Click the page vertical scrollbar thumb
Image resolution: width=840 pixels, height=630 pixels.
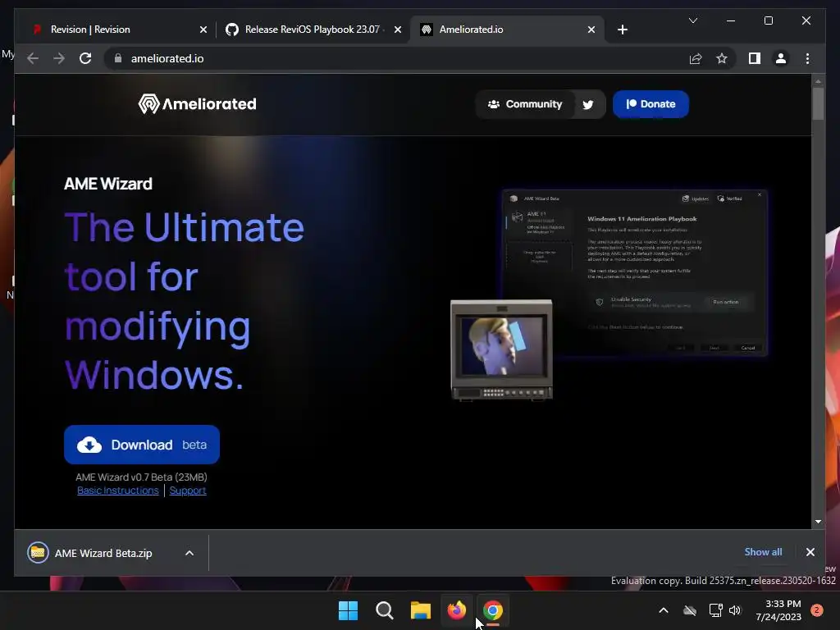[818, 103]
